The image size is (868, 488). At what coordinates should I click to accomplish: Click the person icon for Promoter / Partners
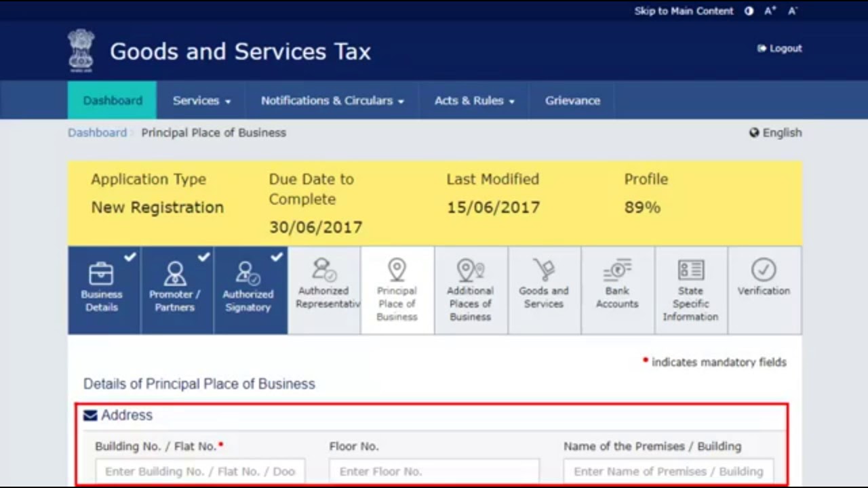pos(175,274)
